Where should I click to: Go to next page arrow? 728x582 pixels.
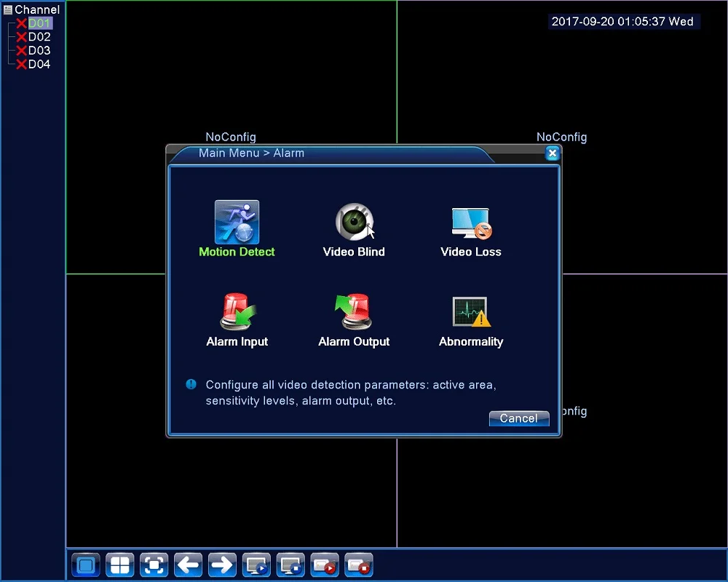click(222, 565)
